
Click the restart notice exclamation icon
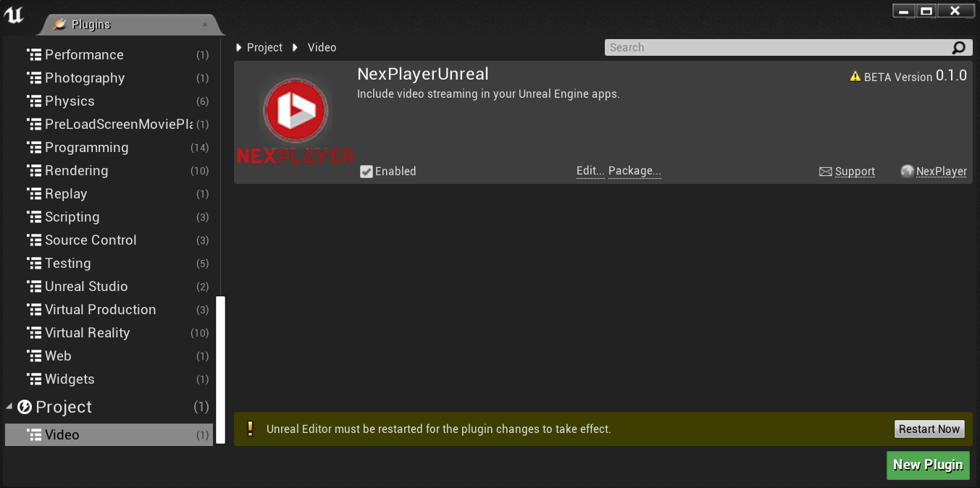[x=250, y=429]
